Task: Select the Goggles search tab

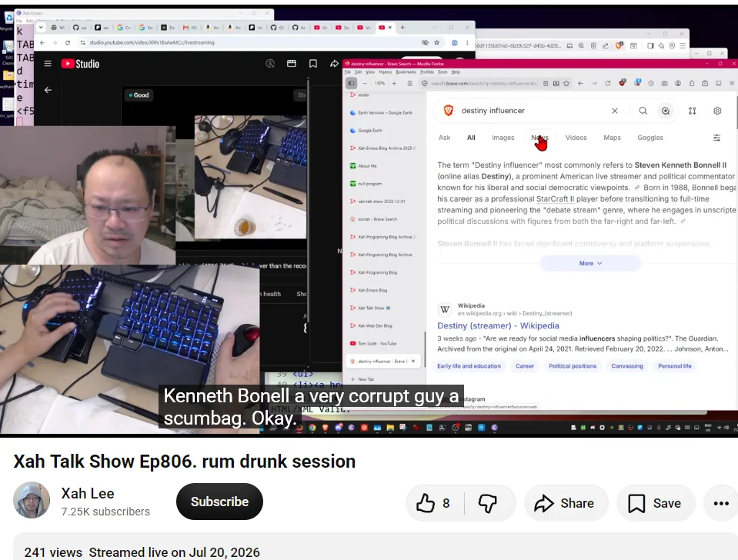Action: coord(650,138)
